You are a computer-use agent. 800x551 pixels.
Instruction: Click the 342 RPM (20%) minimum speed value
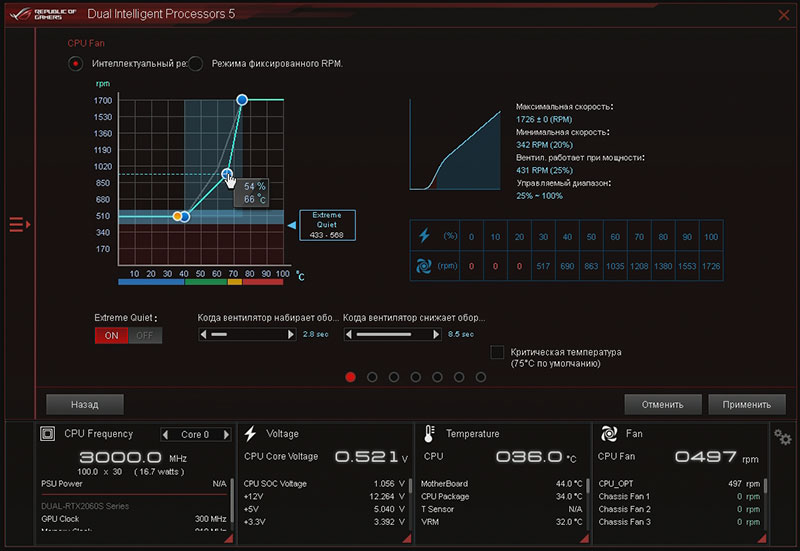(544, 145)
